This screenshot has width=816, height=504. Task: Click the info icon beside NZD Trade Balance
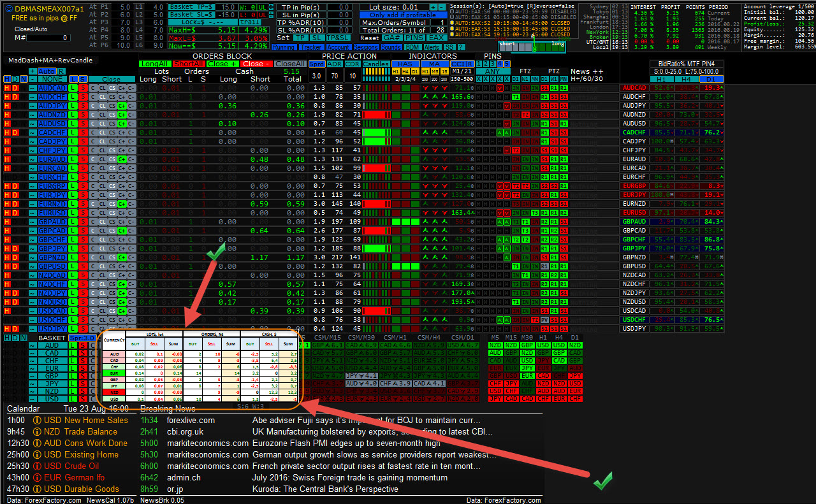pyautogui.click(x=37, y=432)
